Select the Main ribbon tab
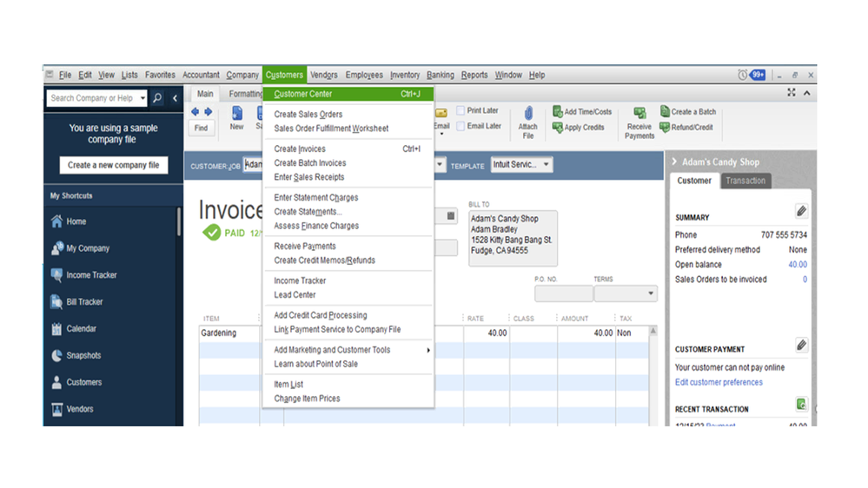Screen dimensions: 868x488 205,94
